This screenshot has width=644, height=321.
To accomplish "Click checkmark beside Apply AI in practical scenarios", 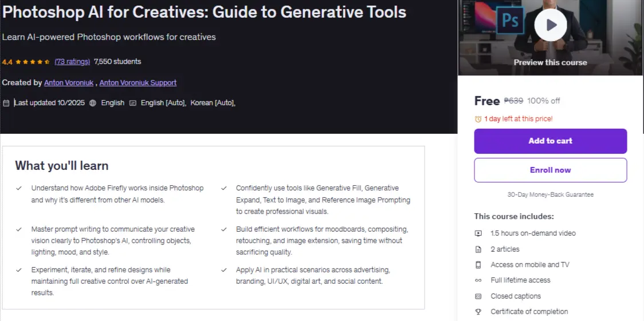I will point(224,270).
